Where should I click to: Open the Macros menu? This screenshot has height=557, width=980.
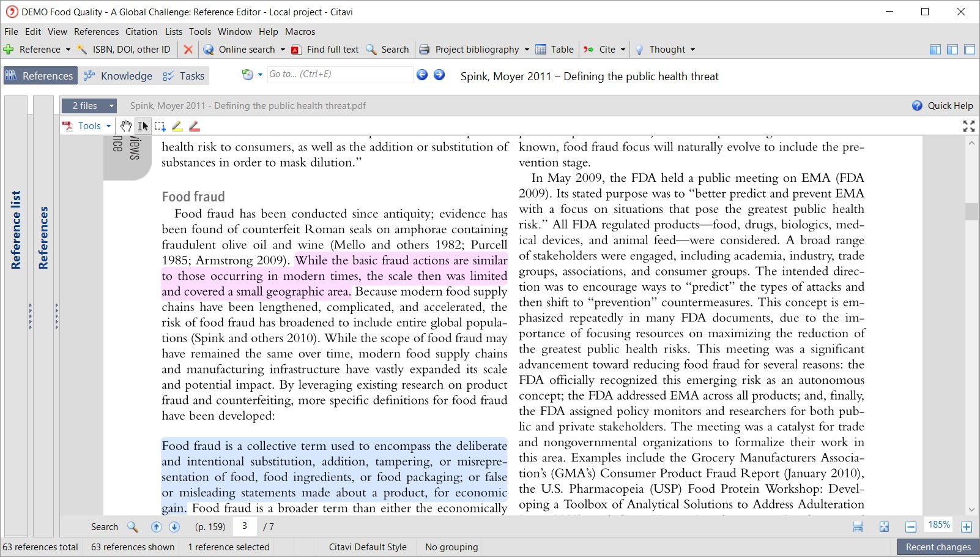point(300,32)
